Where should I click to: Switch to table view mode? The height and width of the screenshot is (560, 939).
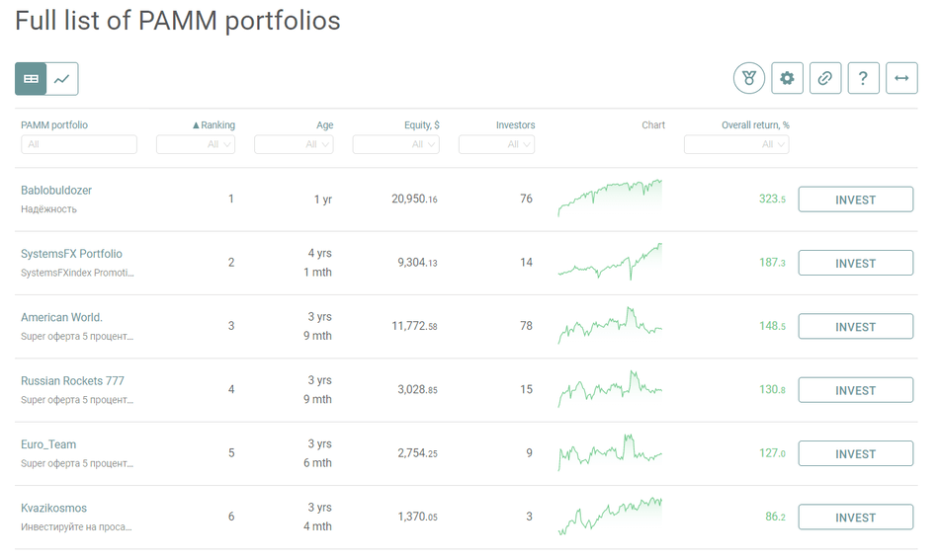(31, 79)
